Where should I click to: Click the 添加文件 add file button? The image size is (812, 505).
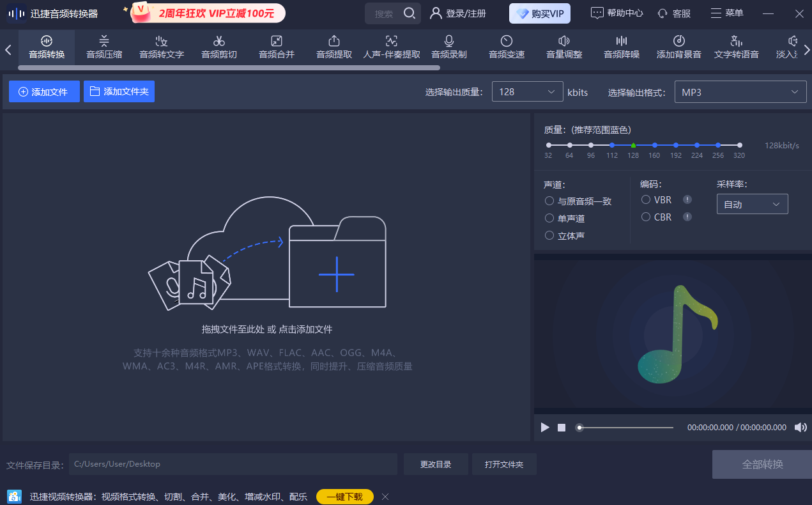point(43,91)
